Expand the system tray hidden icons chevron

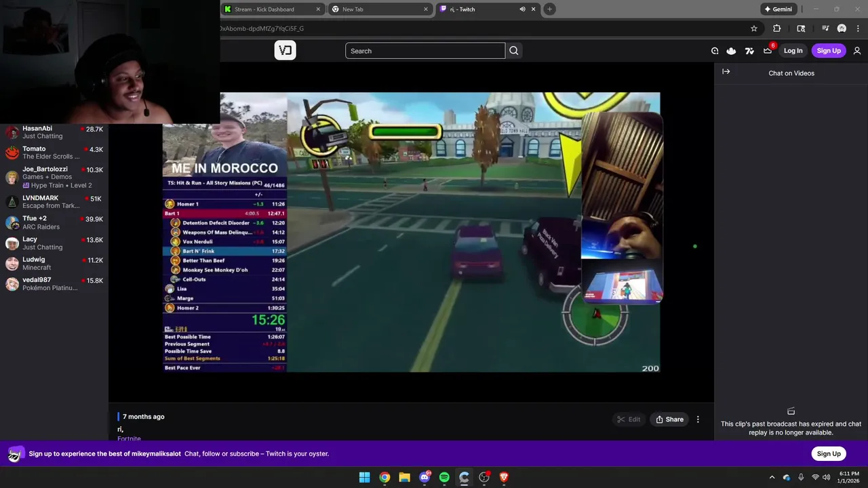[772, 477]
